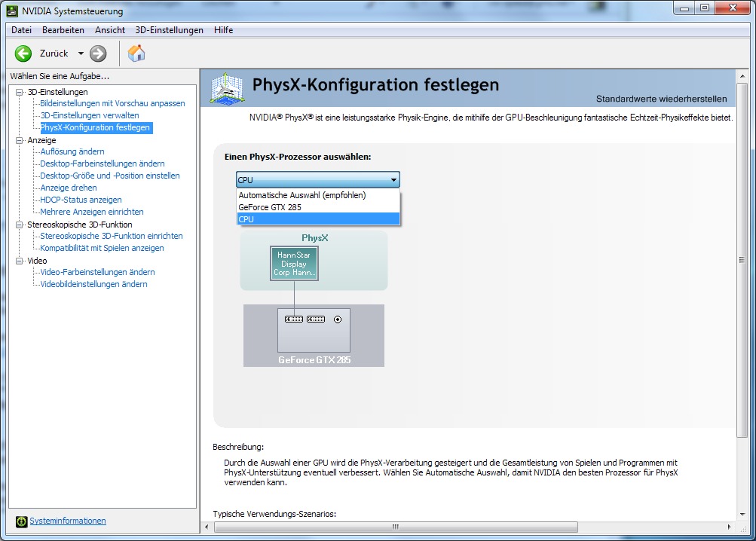Click the Einen PhysX-Prozessor auswählen label
Screen dimensions: 756x541
coord(298,157)
